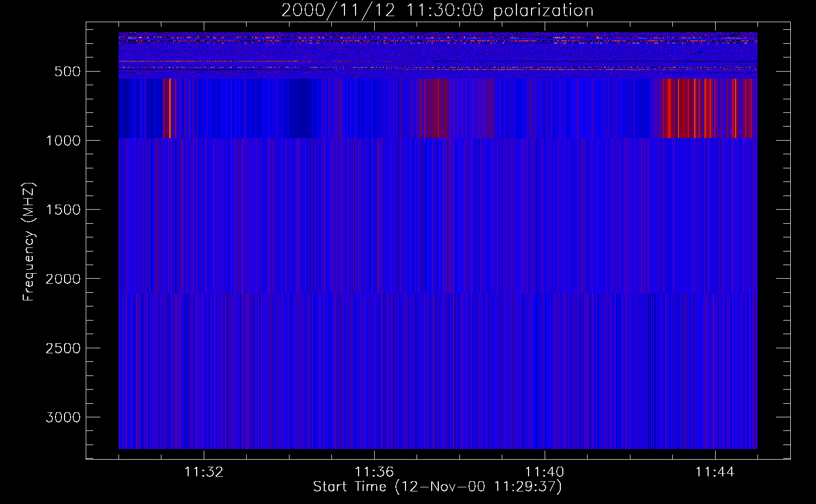Click the 500 frequency tick label
This screenshot has width=816, height=504.
coord(68,72)
